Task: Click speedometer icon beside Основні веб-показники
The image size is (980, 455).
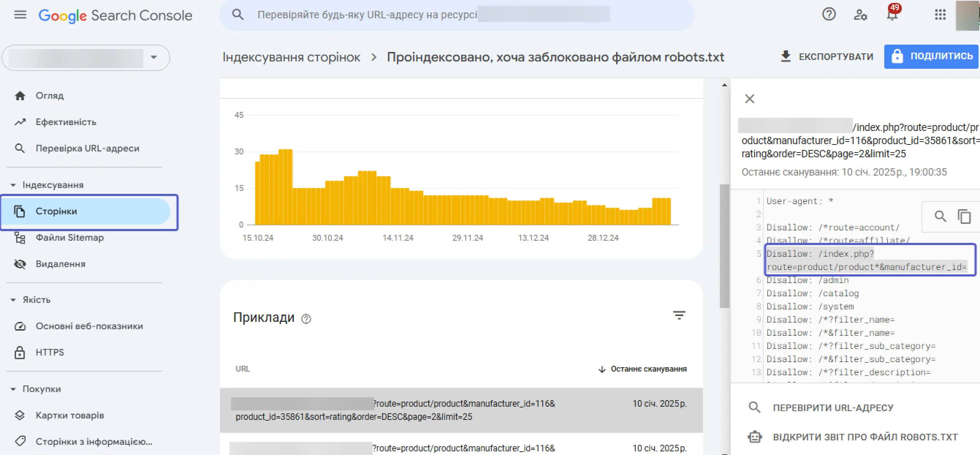Action: (x=20, y=326)
